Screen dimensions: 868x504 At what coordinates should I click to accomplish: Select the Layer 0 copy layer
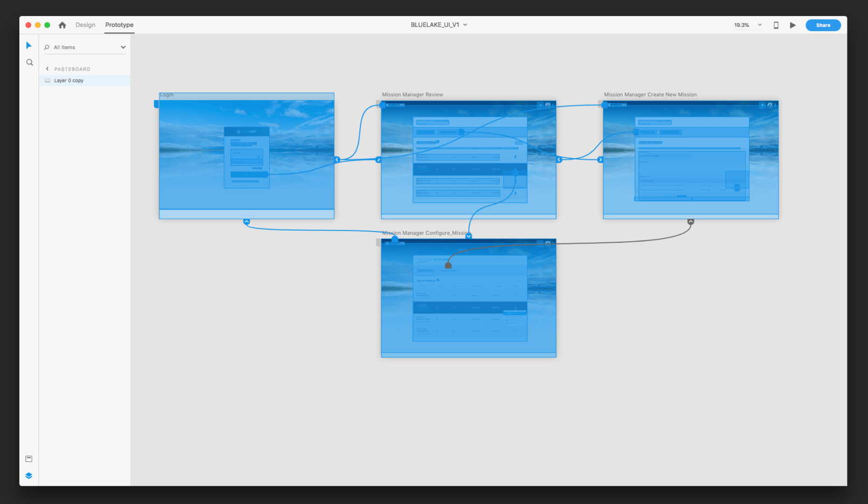click(x=69, y=81)
